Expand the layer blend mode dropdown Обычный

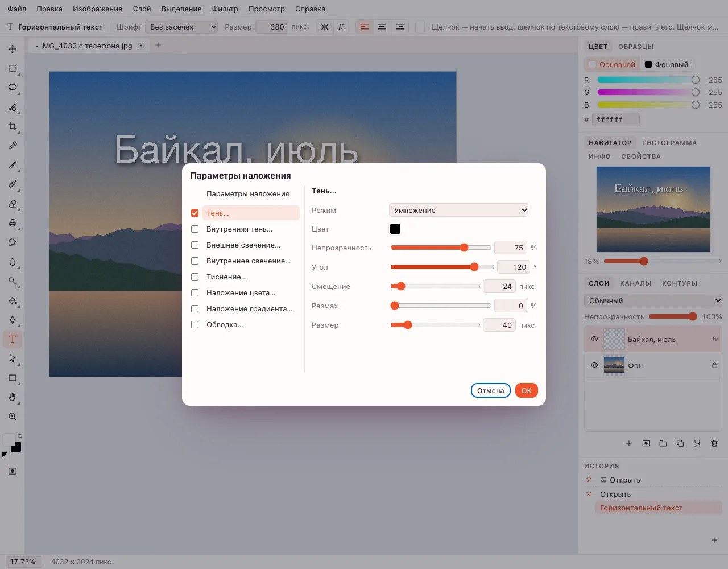click(x=653, y=300)
